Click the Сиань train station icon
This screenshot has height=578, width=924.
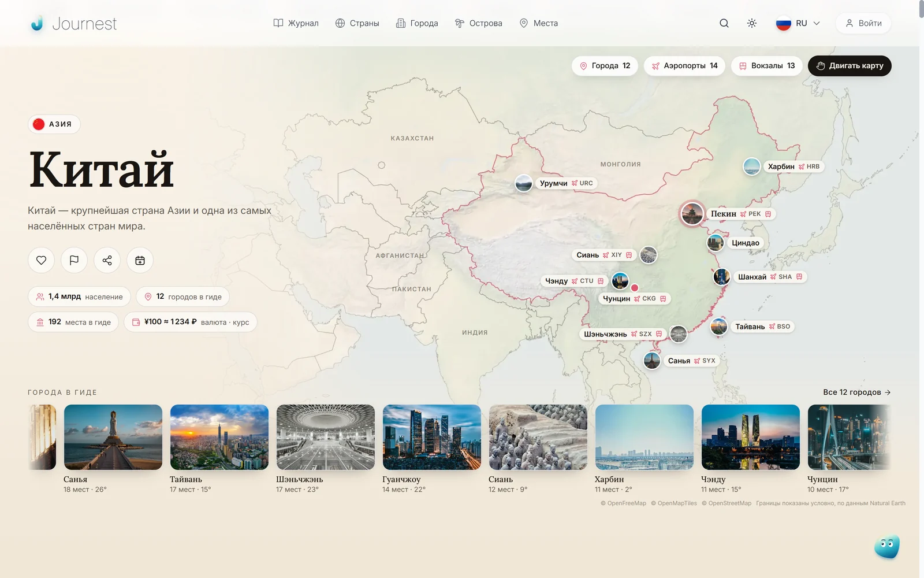click(629, 255)
